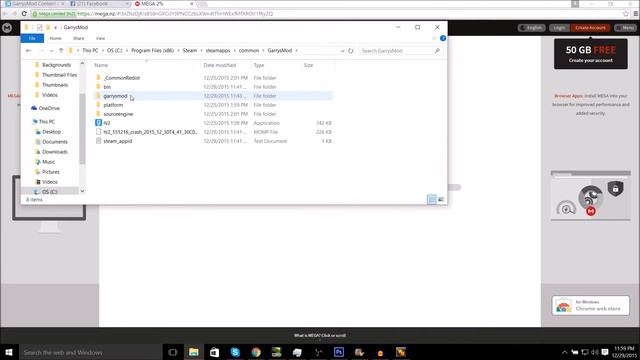Select the garrysmod folder

click(x=115, y=96)
